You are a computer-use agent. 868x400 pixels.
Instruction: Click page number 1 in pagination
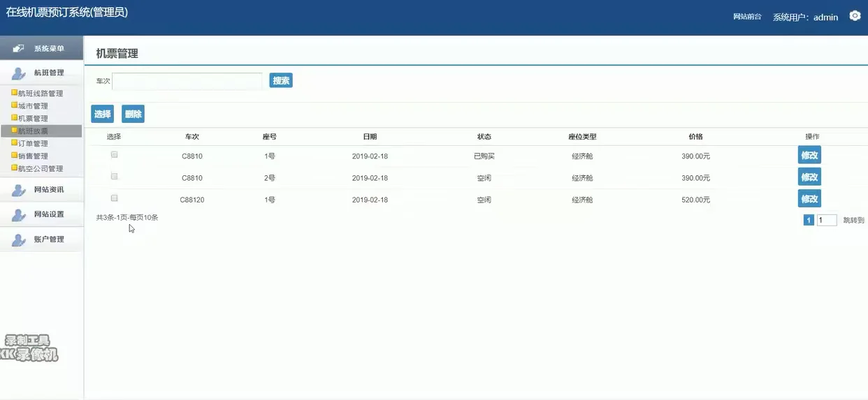point(809,220)
